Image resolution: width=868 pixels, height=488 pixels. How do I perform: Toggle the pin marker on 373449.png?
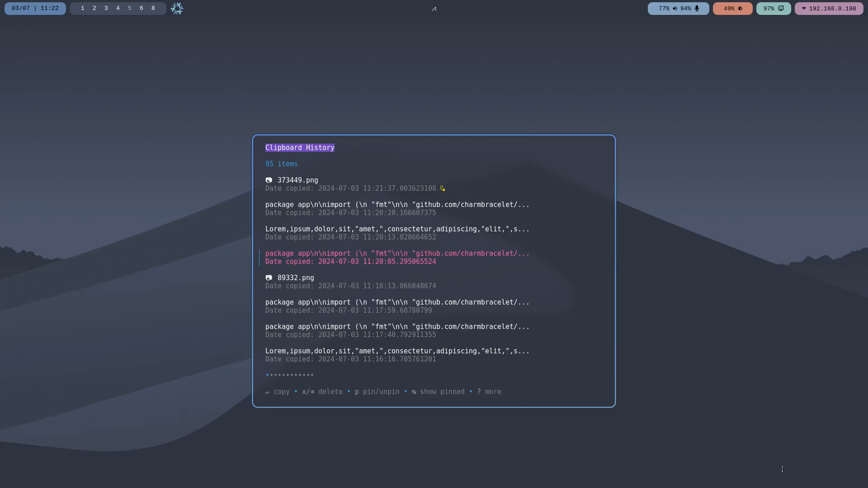pyautogui.click(x=443, y=188)
